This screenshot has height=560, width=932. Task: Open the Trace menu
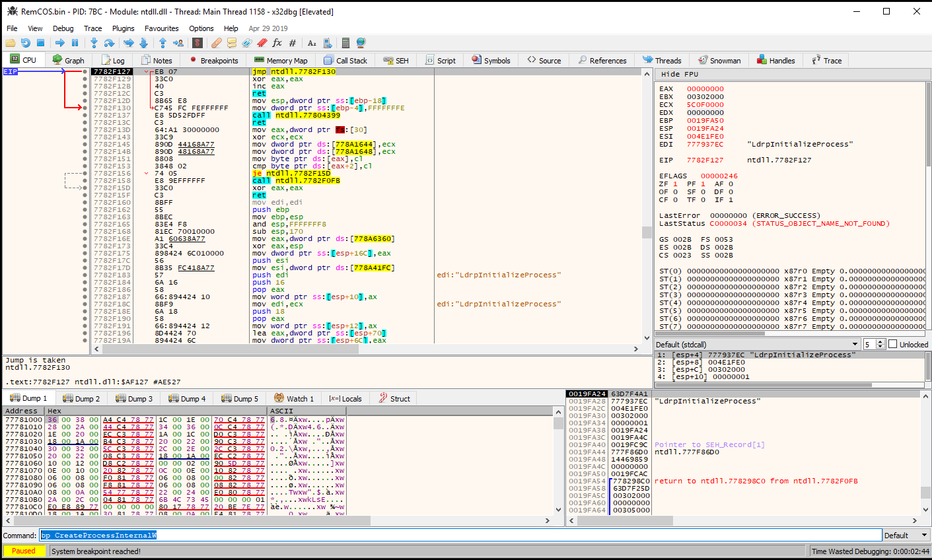pyautogui.click(x=92, y=28)
